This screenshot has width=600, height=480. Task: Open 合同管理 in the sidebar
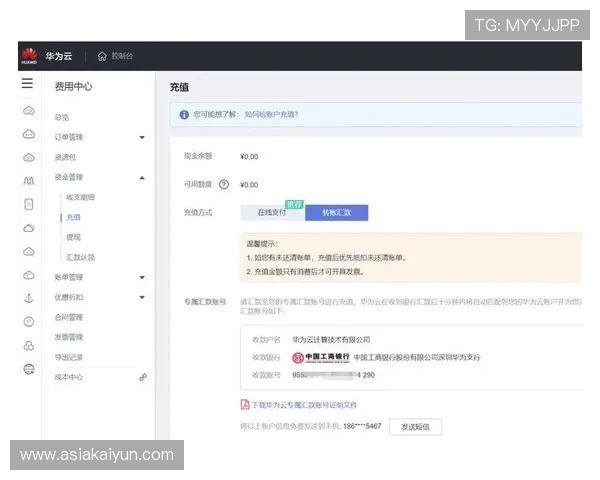pyautogui.click(x=69, y=317)
